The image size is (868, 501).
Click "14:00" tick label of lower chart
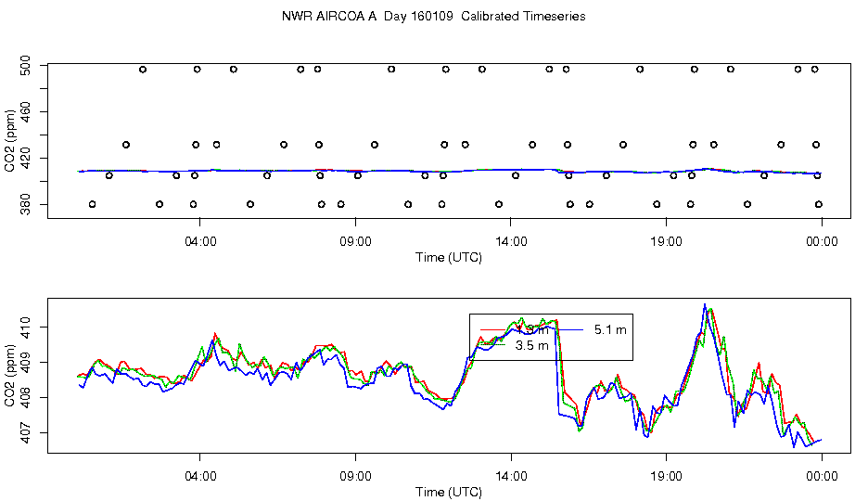point(511,476)
